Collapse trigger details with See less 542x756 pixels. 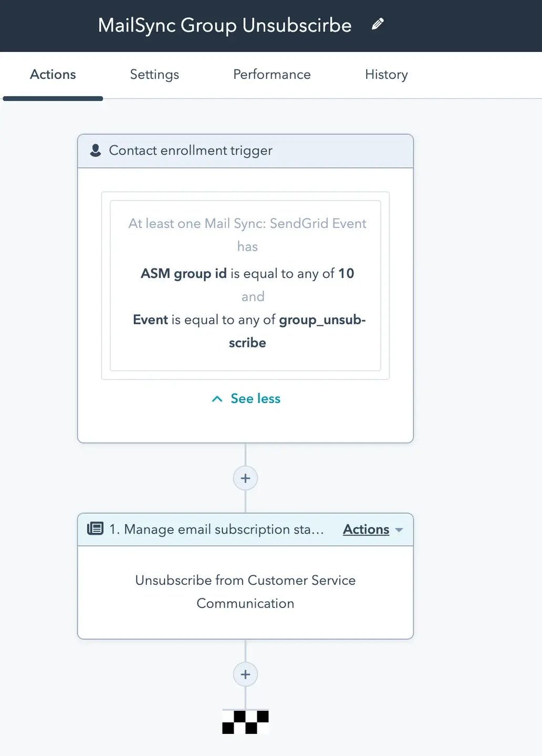(x=255, y=399)
